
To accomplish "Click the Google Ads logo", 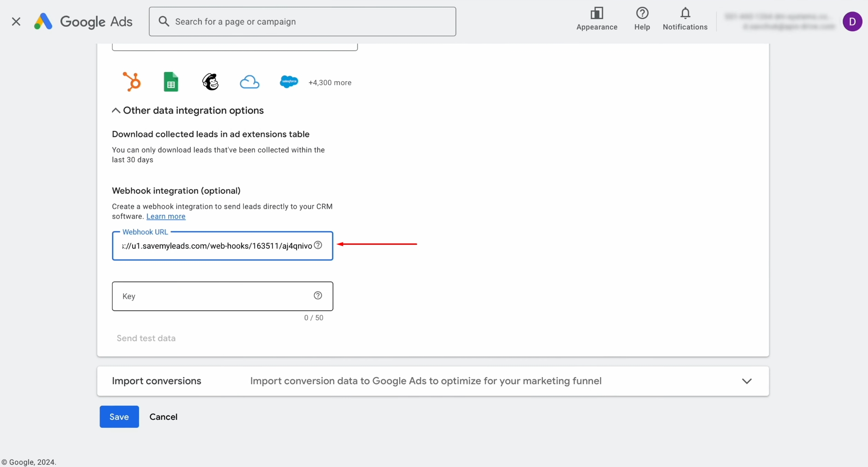I will (83, 22).
